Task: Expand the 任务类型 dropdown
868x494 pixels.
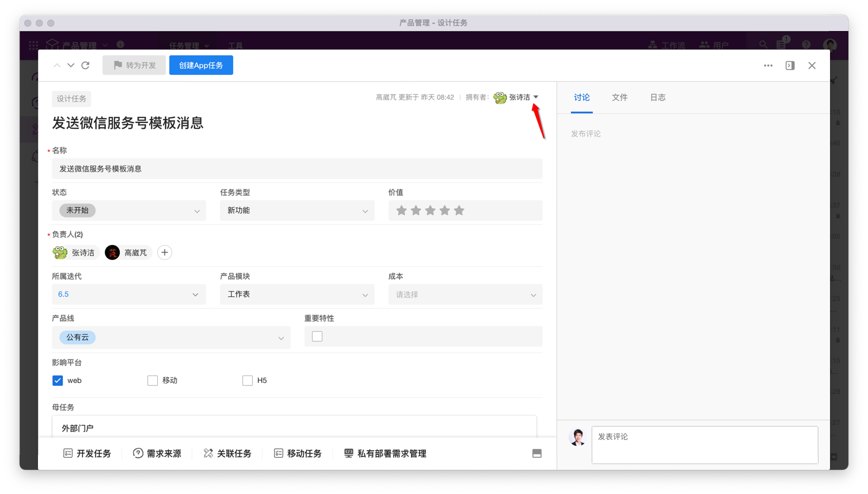Action: pos(297,210)
